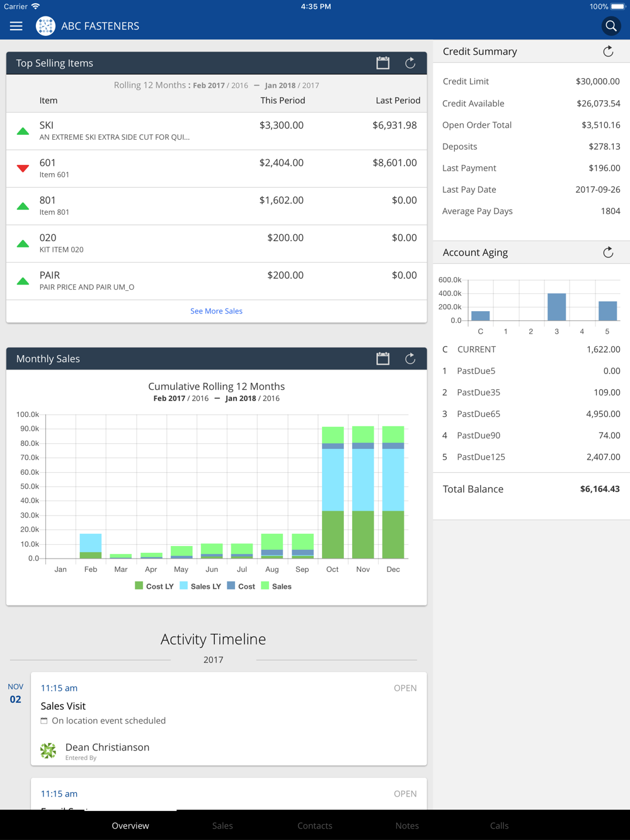Open search with the magnifier icon

tap(610, 26)
